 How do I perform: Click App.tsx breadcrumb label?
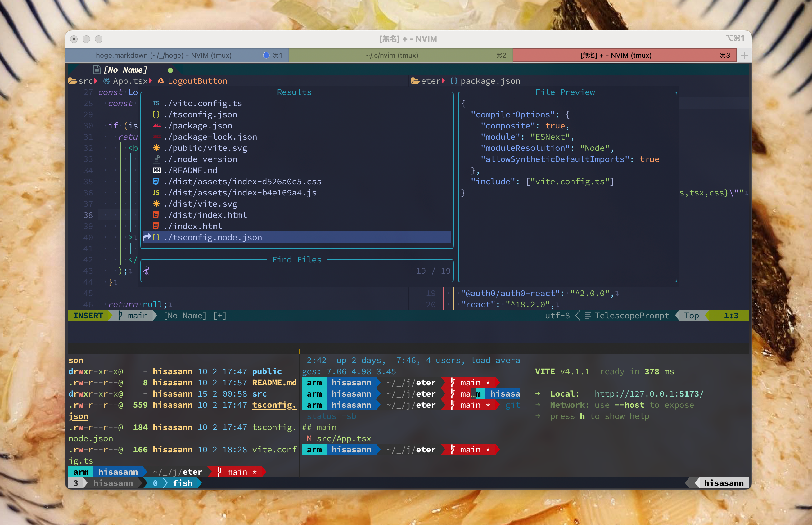130,81
